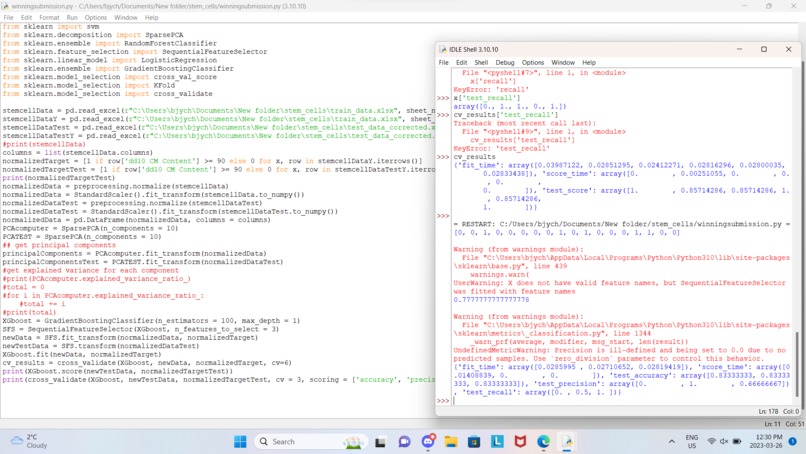806x454 pixels.
Task: Open File Explorer from the taskbar
Action: tap(451, 442)
